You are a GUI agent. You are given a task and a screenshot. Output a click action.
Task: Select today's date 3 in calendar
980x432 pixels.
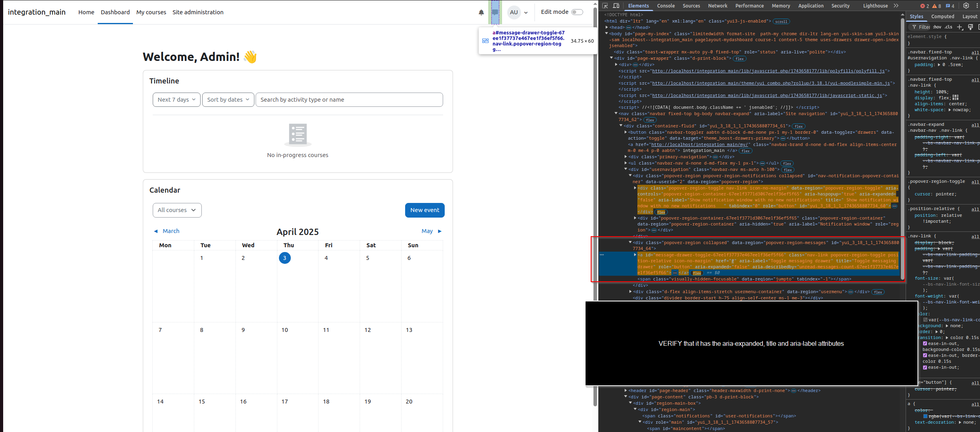(x=284, y=258)
